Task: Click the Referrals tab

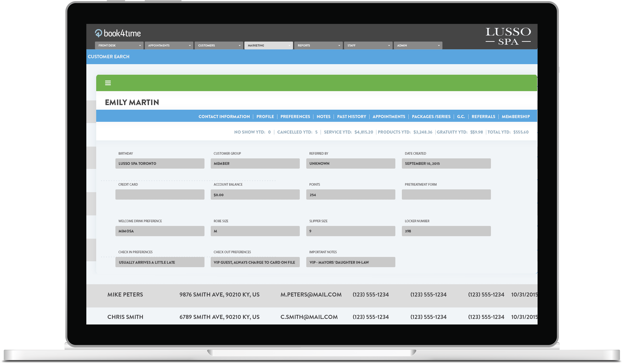Action: pyautogui.click(x=483, y=117)
